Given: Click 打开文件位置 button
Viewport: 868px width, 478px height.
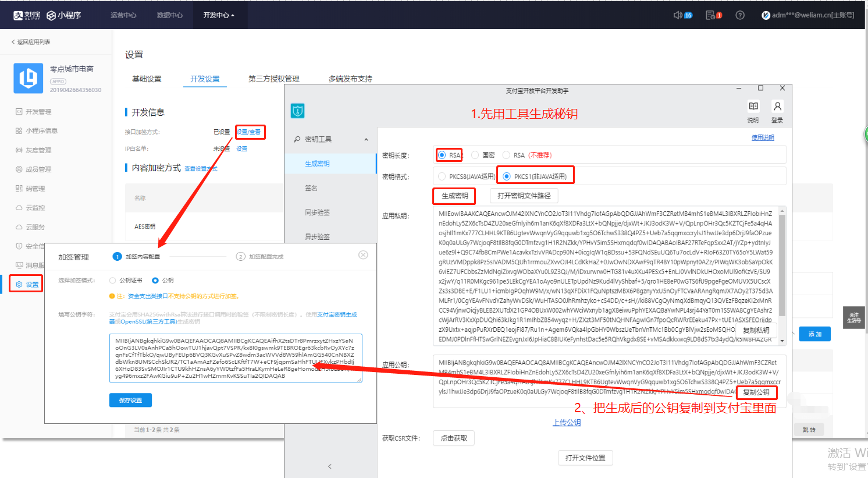Looking at the screenshot, I should click(x=585, y=458).
